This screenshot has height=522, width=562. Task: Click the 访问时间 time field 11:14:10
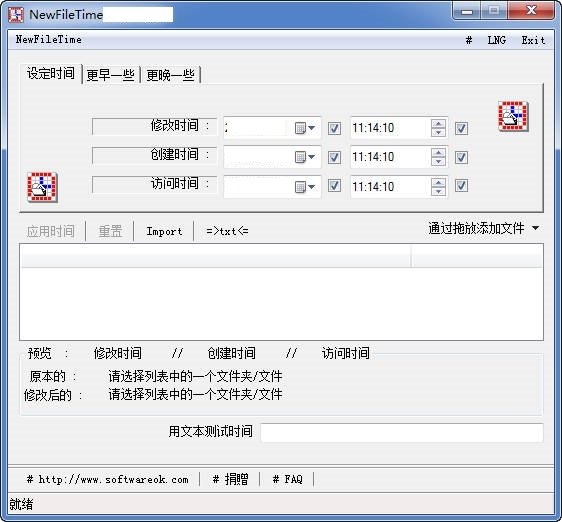point(391,186)
